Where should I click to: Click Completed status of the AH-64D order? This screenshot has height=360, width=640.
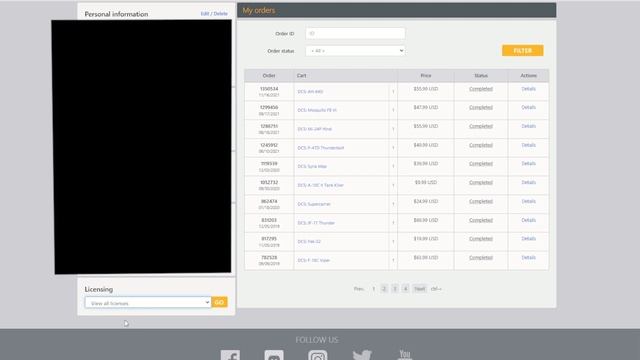tap(481, 89)
